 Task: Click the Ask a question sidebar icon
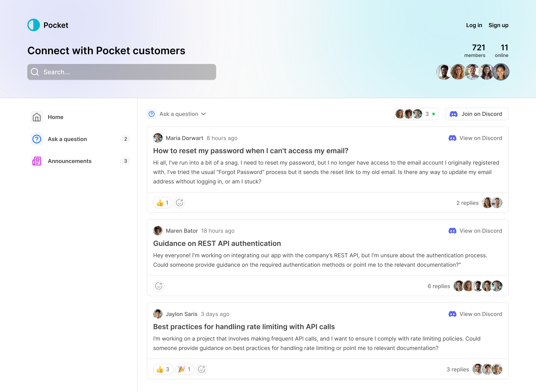click(37, 139)
